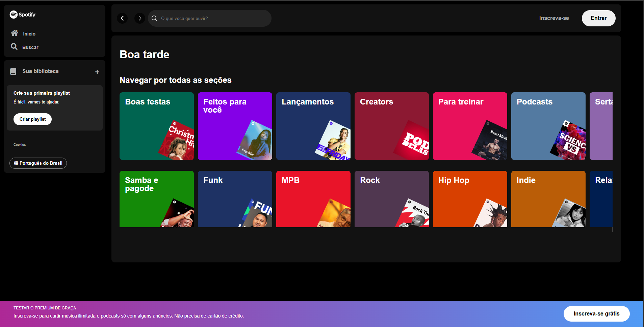Select the Feitos para você section
The height and width of the screenshot is (327, 644).
tap(235, 126)
